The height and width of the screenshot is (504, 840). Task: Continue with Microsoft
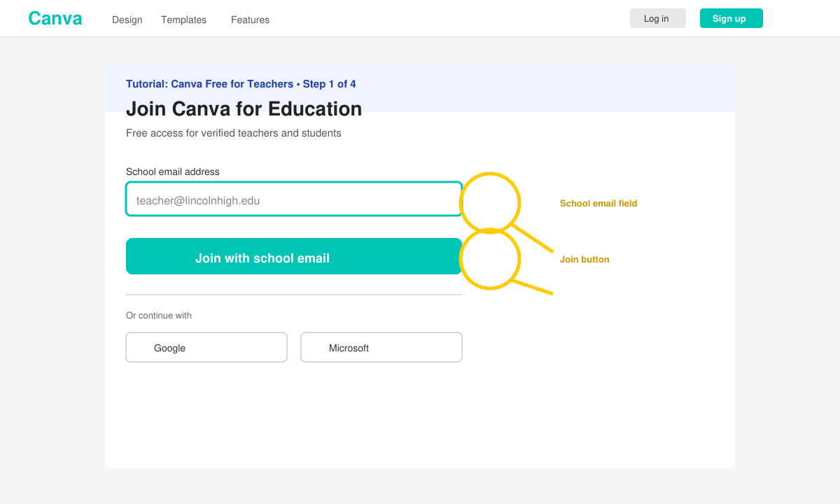coord(381,347)
